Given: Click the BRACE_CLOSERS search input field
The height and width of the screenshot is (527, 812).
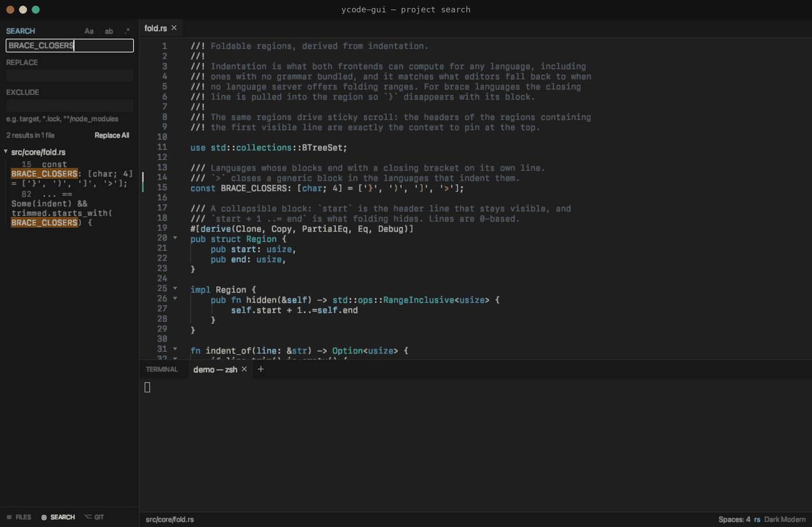Looking at the screenshot, I should click(x=70, y=45).
